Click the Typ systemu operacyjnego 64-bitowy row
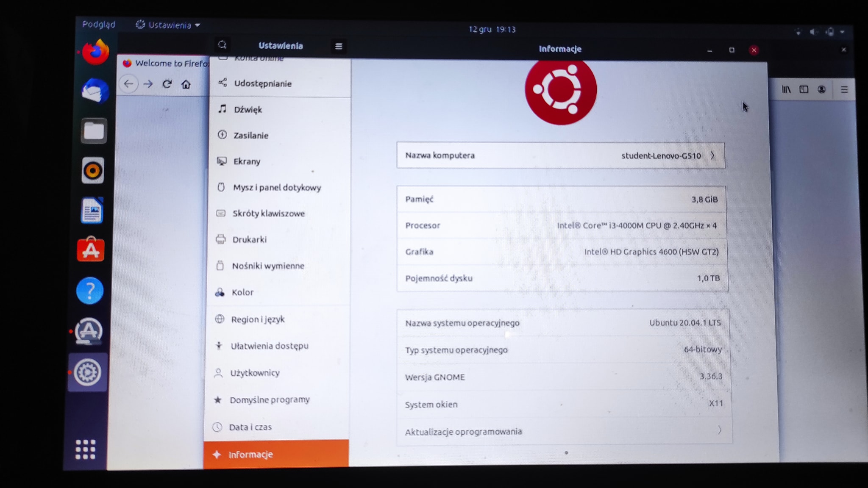868x488 pixels. tap(564, 349)
